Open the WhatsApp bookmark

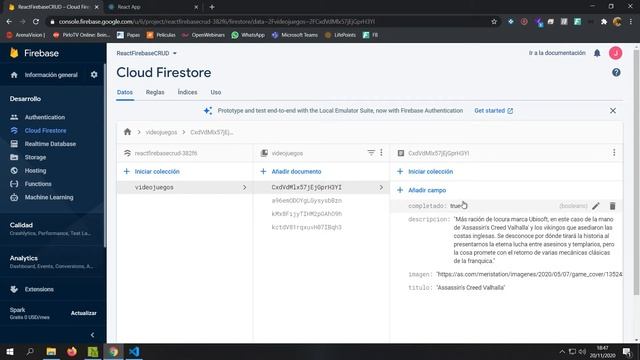[248, 35]
